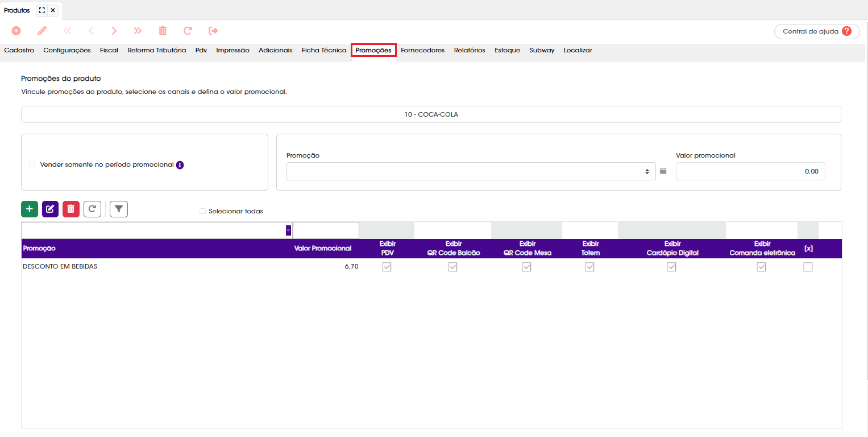
Task: Click the top toolbar refresh icon
Action: 188,31
